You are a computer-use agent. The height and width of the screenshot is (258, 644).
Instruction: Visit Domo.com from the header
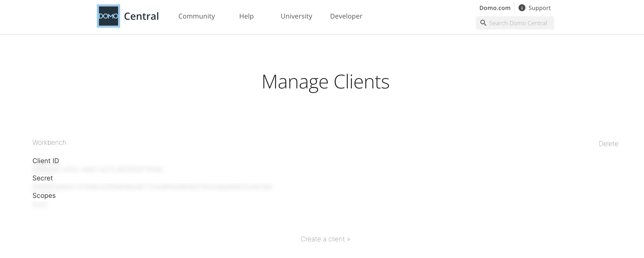[495, 7]
